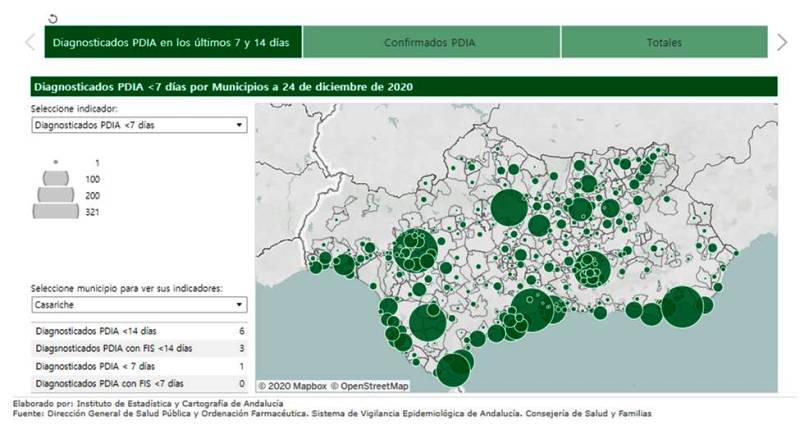800x434 pixels.
Task: Select the Diagnosticados PDIA con FIS <14 días row
Action: click(x=138, y=348)
